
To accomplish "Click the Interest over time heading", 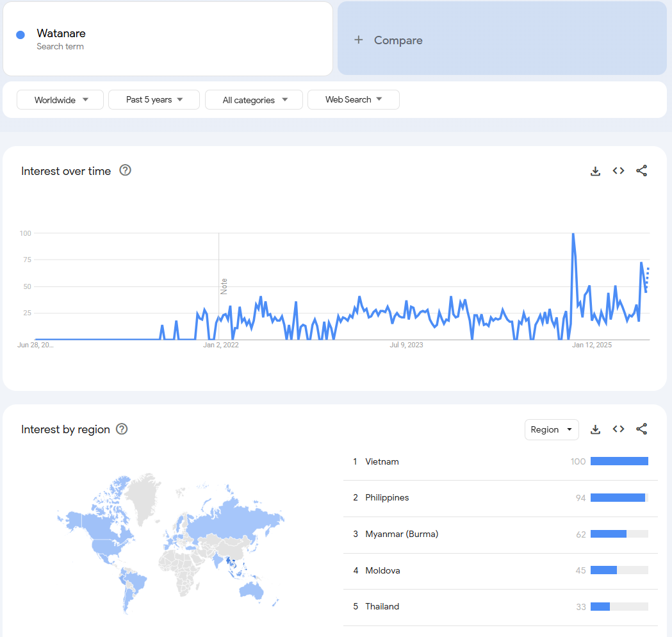I will [66, 171].
